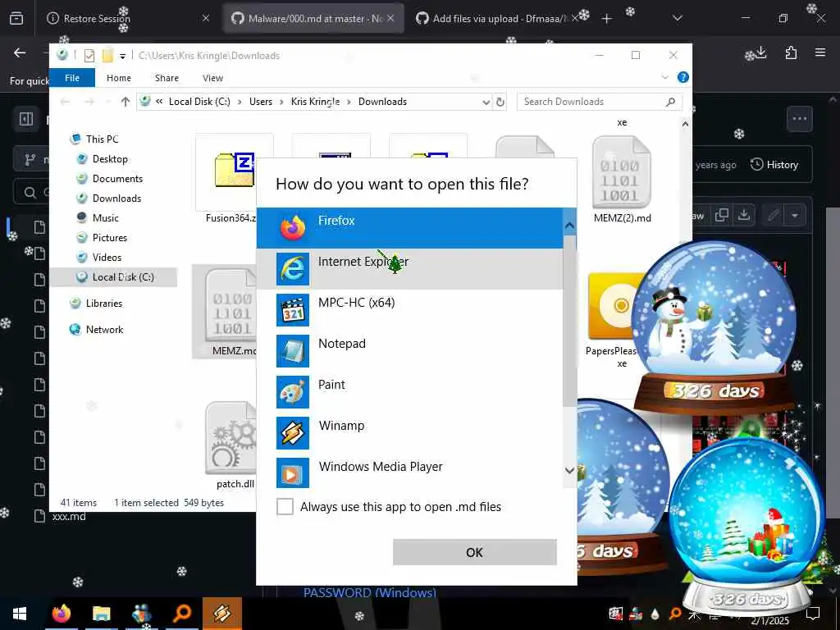The width and height of the screenshot is (840, 630).
Task: Select Local Disk (C:) tree item
Action: click(x=113, y=277)
